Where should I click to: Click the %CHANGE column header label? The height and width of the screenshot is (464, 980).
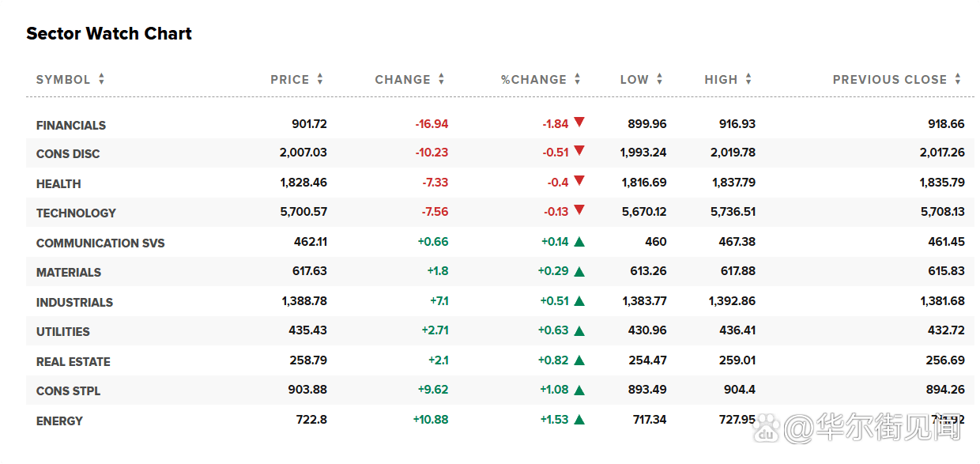[533, 80]
